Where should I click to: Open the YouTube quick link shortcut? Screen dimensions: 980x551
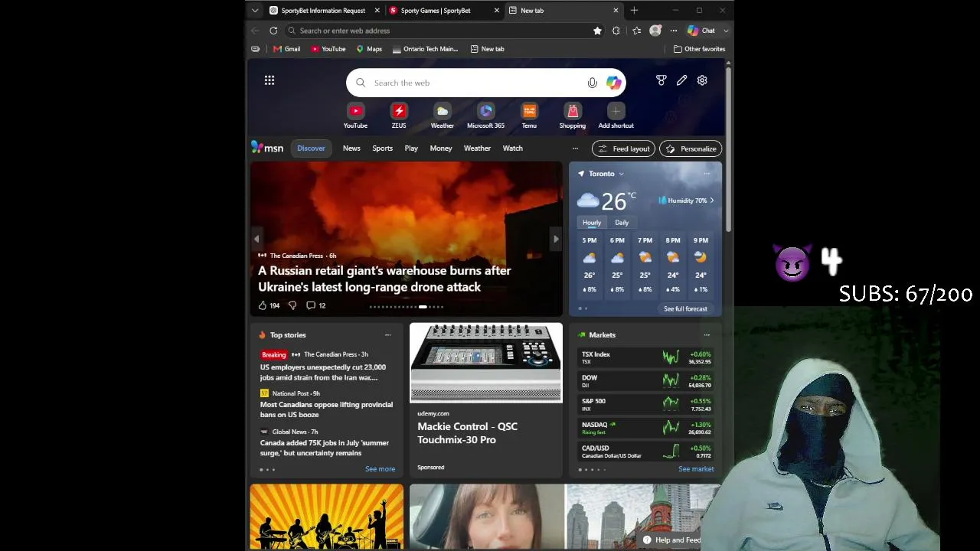(x=355, y=116)
